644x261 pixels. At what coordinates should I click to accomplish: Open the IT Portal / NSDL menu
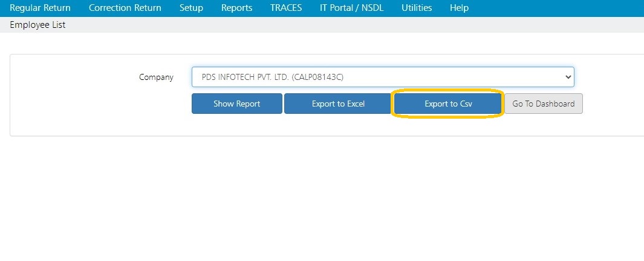(351, 8)
